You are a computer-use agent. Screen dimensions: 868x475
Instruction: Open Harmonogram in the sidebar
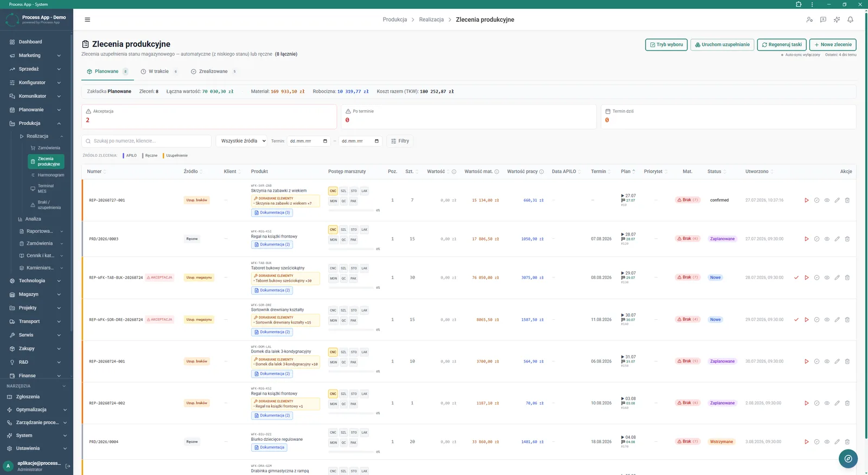click(x=47, y=175)
